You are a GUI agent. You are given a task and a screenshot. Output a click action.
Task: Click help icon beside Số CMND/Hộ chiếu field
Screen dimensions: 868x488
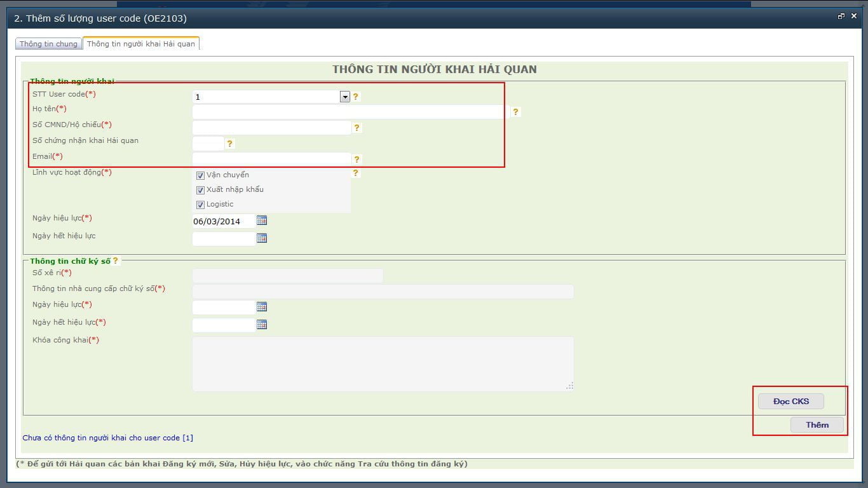point(357,128)
